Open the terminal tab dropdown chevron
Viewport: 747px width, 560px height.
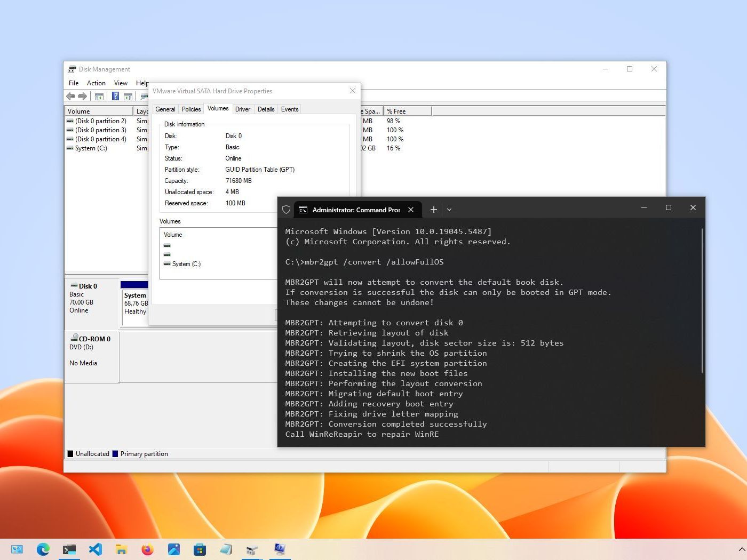(x=449, y=210)
